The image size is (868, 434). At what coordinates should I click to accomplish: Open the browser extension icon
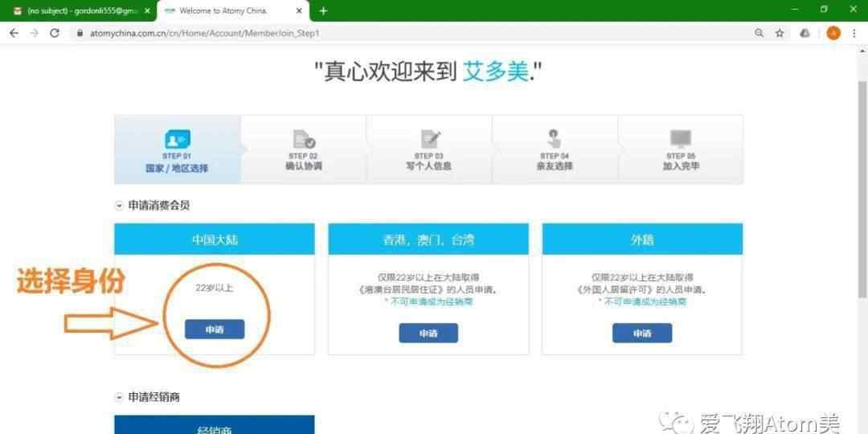(x=805, y=33)
